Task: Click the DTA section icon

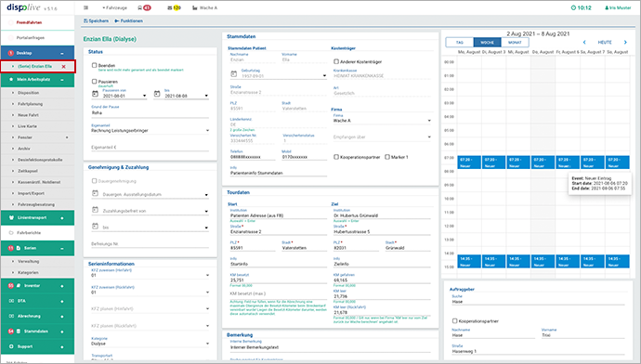Action: pos(11,301)
